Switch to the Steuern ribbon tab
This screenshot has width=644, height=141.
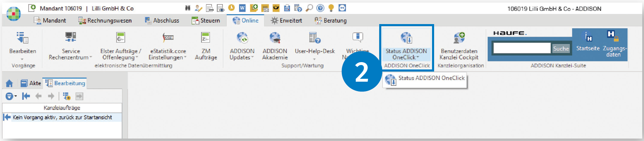pyautogui.click(x=206, y=21)
